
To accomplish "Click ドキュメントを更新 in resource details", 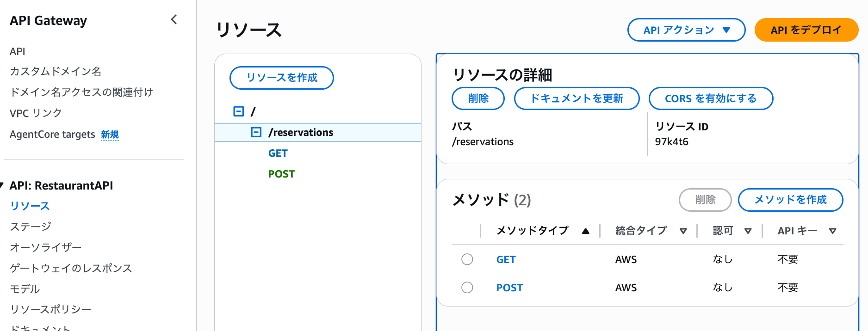I will pos(577,98).
